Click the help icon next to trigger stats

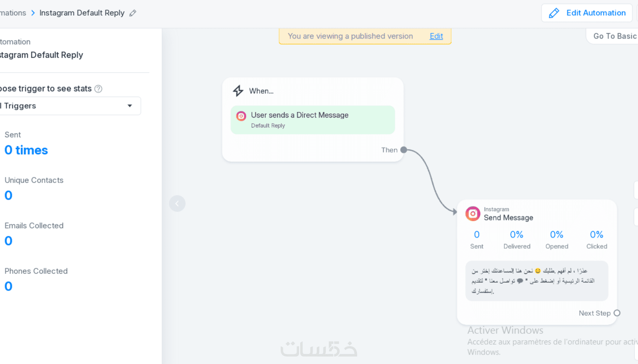98,89
